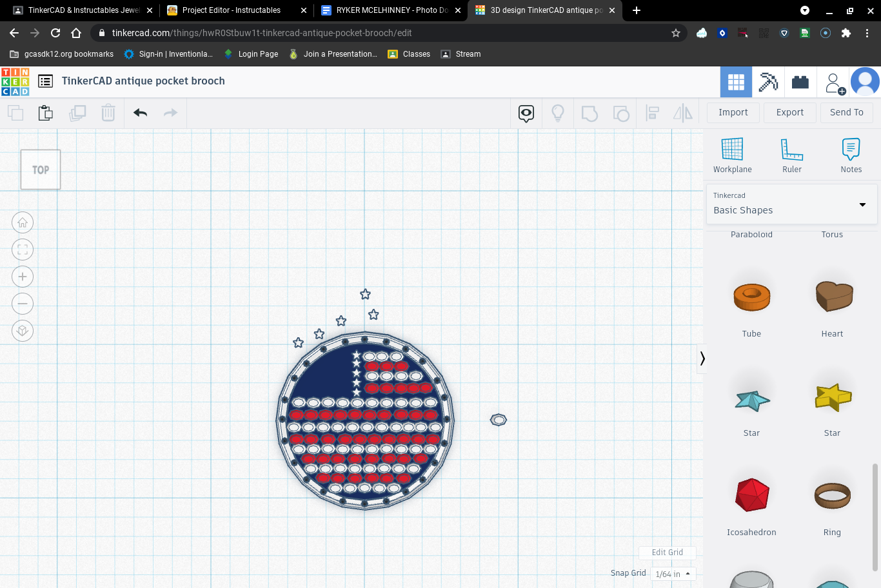Image resolution: width=881 pixels, height=588 pixels.
Task: Select the Workplane tool
Action: [733, 155]
